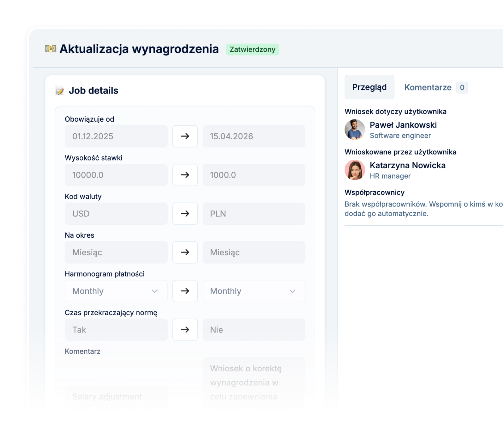The image size is (504, 426).
Task: Click the arrow icon in Wysokość stawki row
Action: pyautogui.click(x=185, y=175)
